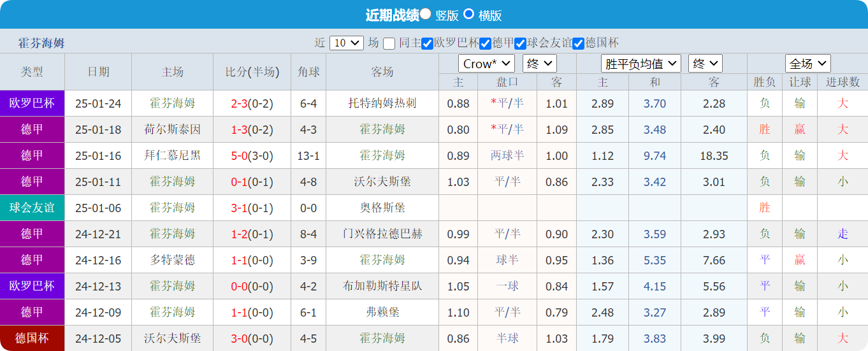The width and height of the screenshot is (868, 351).
Task: Click the 5-0 match score
Action: coord(239,155)
